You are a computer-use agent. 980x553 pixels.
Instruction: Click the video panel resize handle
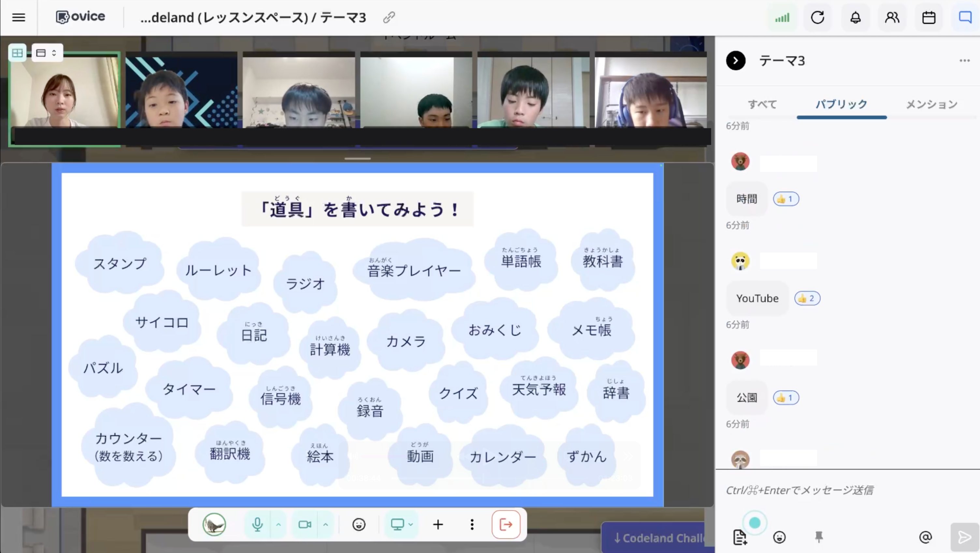coord(358,159)
